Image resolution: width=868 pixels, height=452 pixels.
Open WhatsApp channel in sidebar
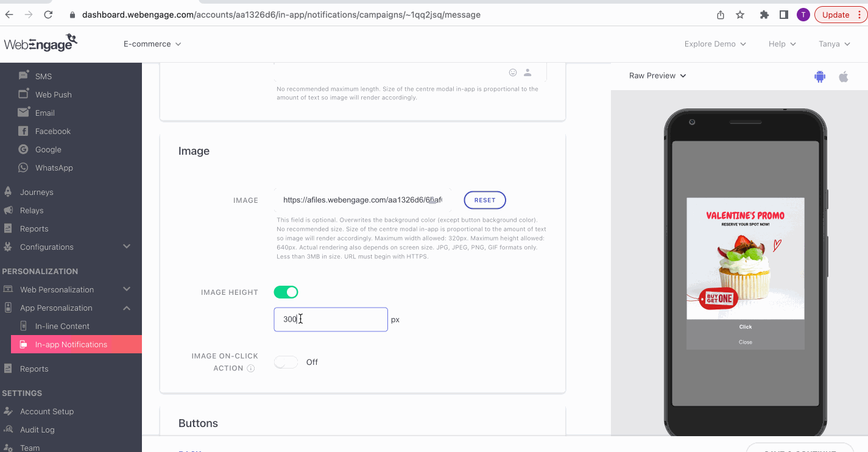(54, 168)
